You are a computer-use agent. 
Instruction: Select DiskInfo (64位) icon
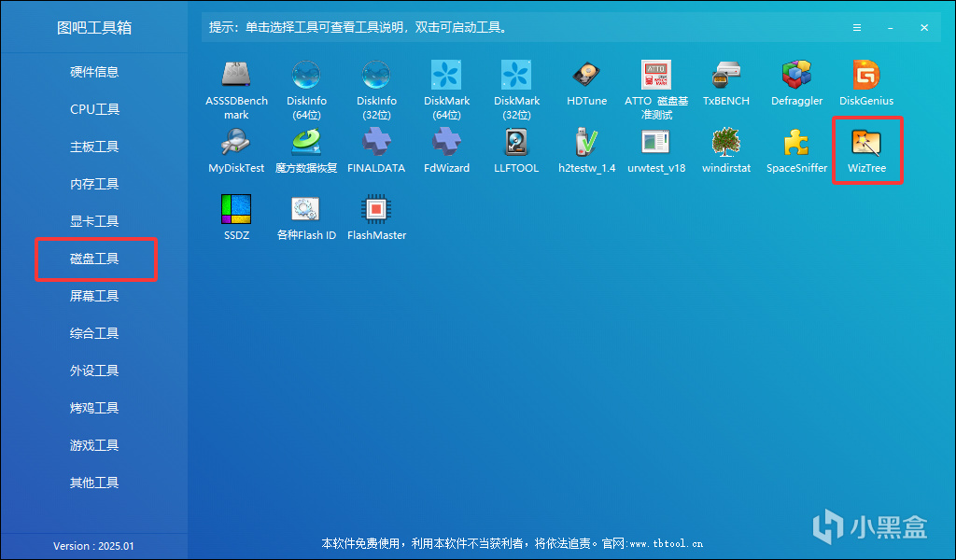306,75
